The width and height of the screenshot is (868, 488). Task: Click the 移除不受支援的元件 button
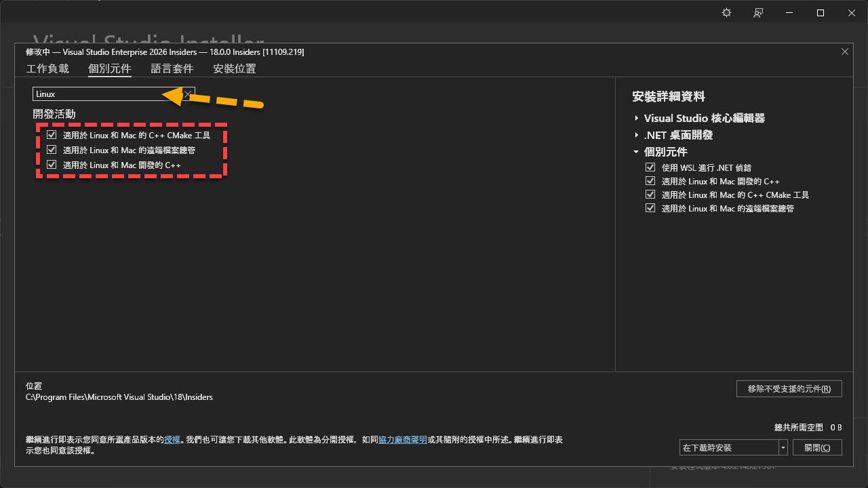[789, 389]
